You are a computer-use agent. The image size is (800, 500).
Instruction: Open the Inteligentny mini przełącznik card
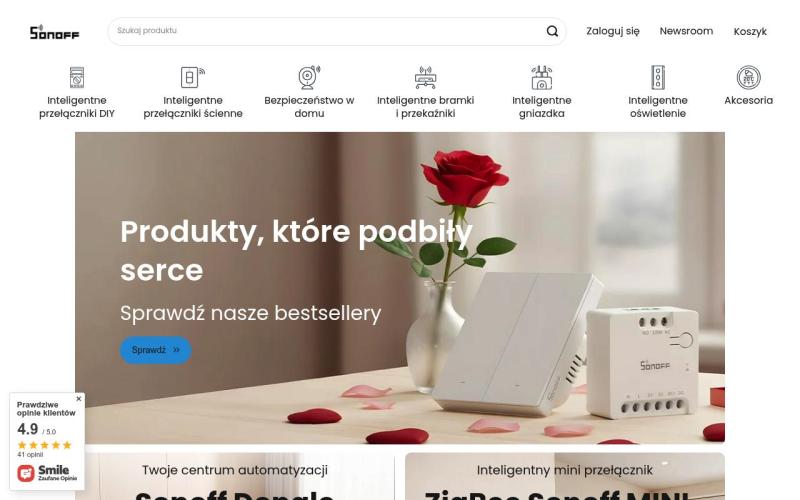pos(565,476)
